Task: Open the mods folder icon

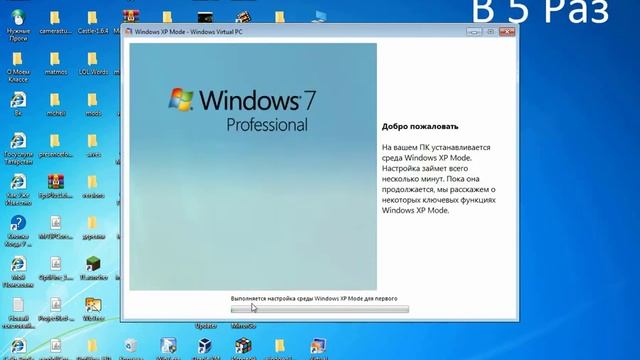Action: 93,104
